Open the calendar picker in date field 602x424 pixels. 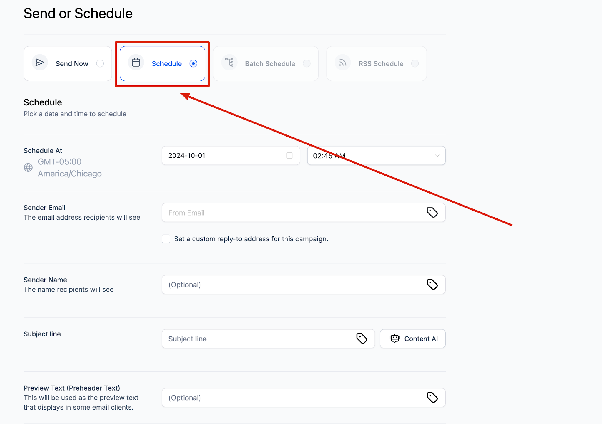coord(289,156)
